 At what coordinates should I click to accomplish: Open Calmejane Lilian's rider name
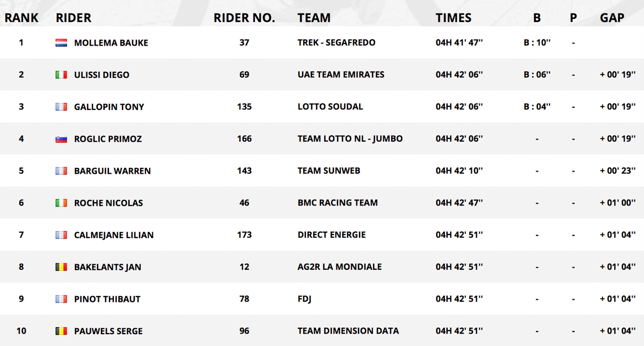[114, 235]
